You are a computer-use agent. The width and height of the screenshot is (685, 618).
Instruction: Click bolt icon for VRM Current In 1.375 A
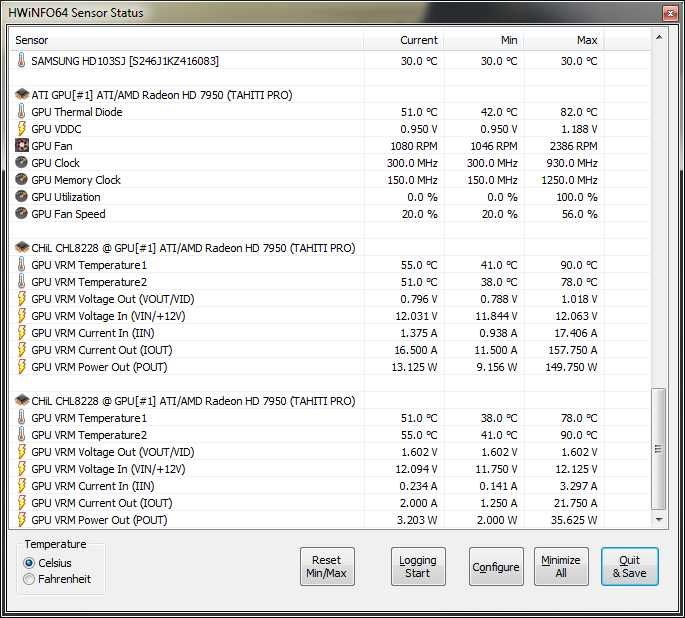[x=21, y=333]
